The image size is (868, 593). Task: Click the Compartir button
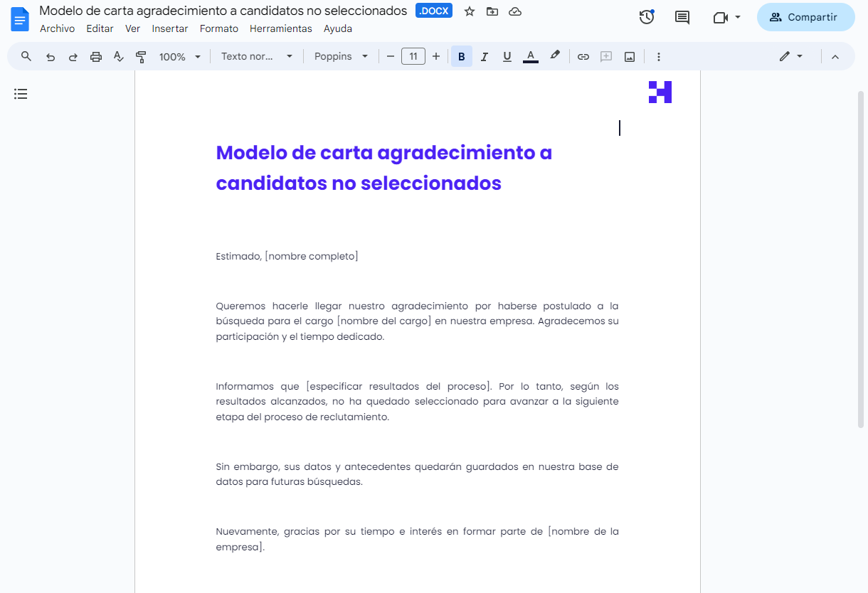(x=805, y=16)
